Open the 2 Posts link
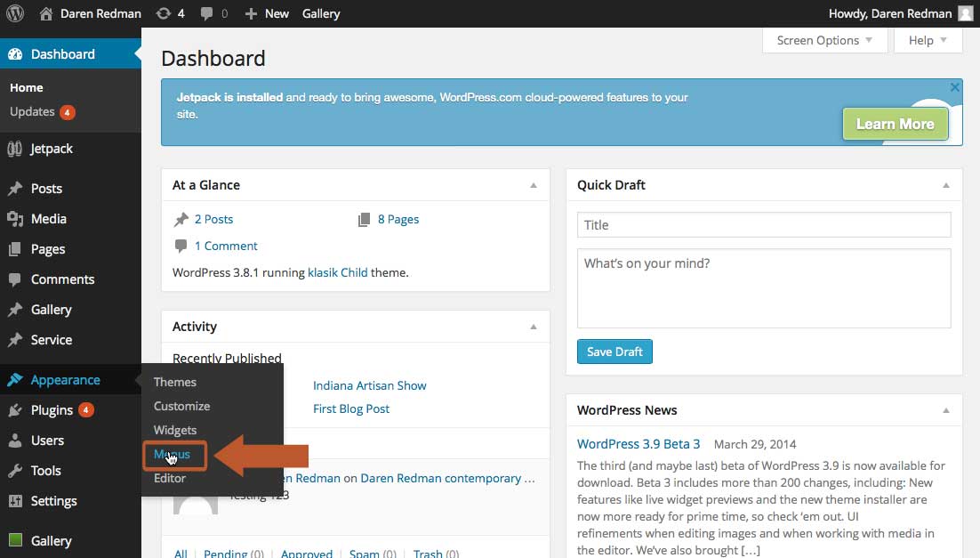 click(213, 220)
